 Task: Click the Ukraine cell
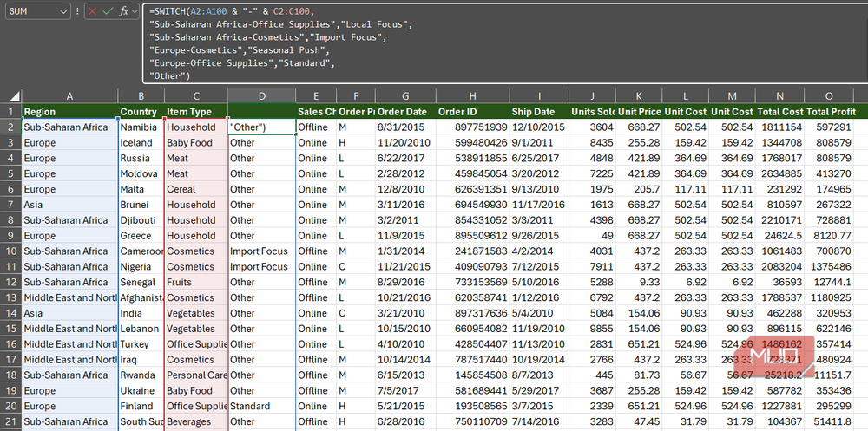(141, 390)
